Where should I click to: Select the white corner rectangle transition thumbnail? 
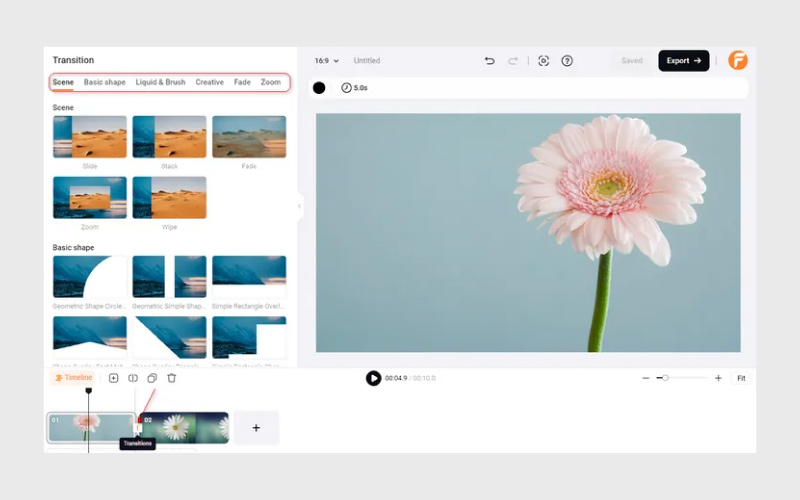click(x=249, y=337)
